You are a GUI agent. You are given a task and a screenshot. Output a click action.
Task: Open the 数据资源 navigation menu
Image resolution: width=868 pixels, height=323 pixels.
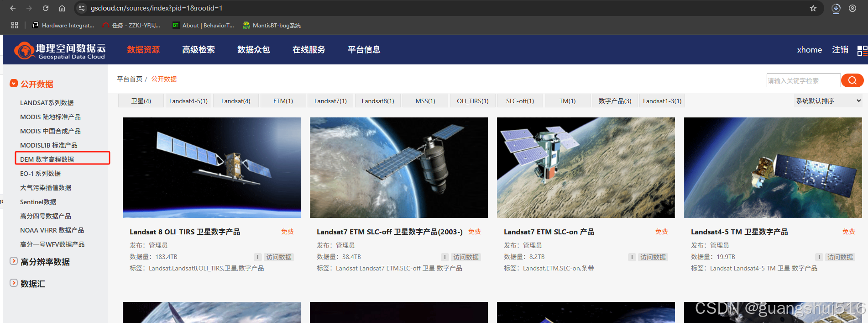coord(143,49)
